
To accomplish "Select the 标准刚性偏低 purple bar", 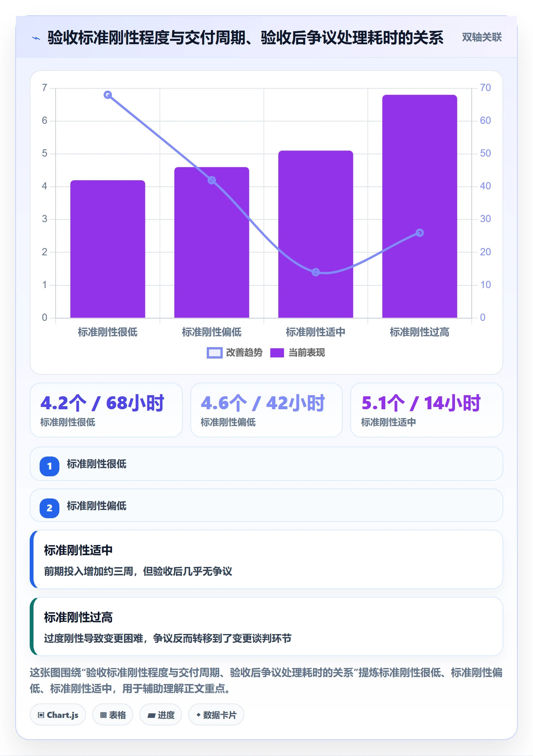I will 212,242.
